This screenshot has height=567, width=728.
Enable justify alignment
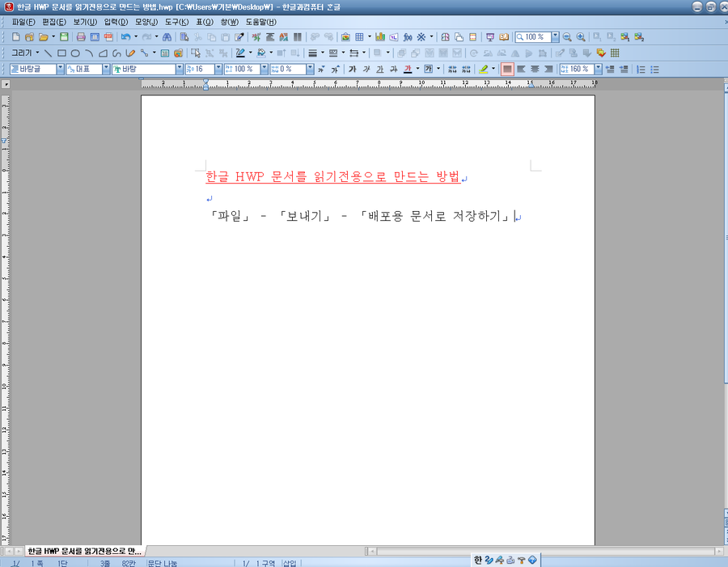(507, 70)
